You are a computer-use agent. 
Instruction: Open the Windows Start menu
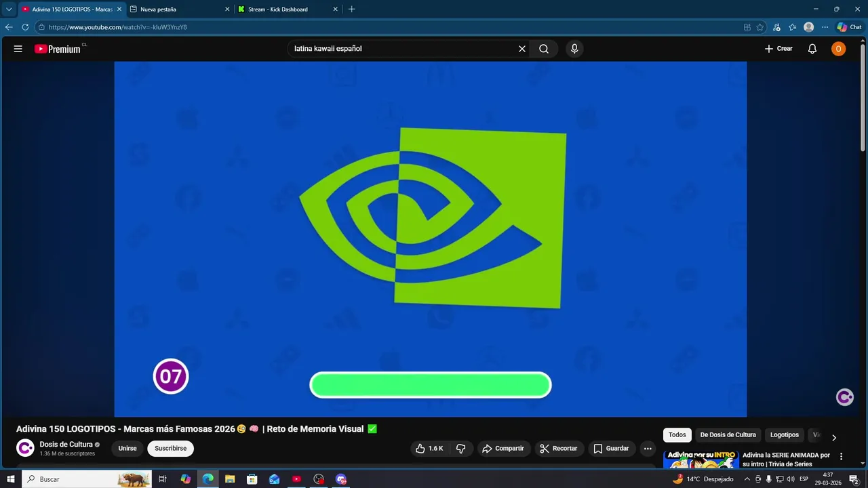click(x=10, y=479)
